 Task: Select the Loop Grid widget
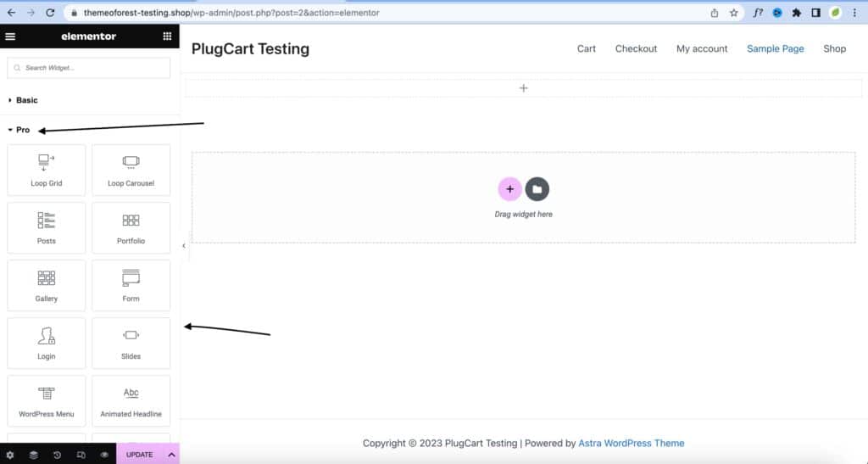47,170
